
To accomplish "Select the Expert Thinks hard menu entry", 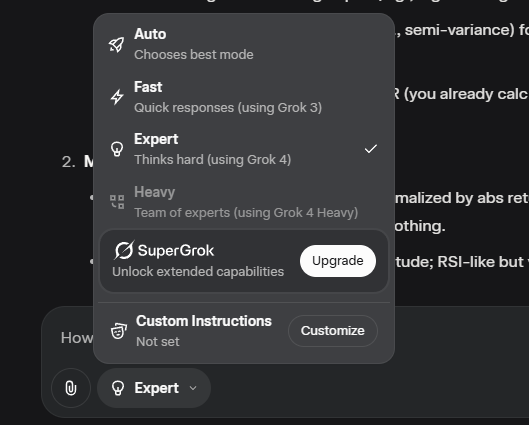I will [x=244, y=149].
